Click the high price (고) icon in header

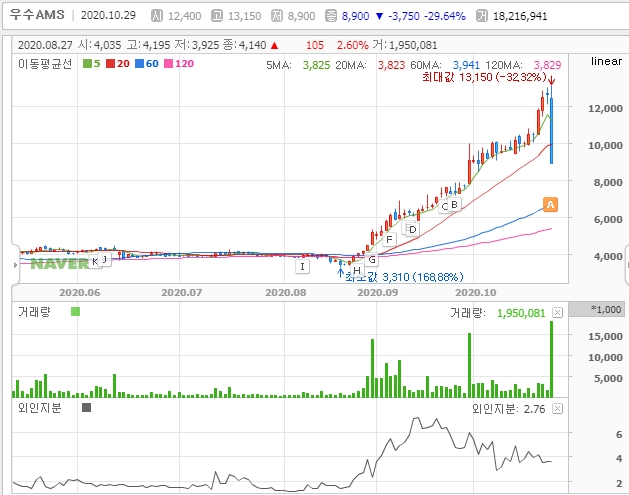(x=217, y=16)
